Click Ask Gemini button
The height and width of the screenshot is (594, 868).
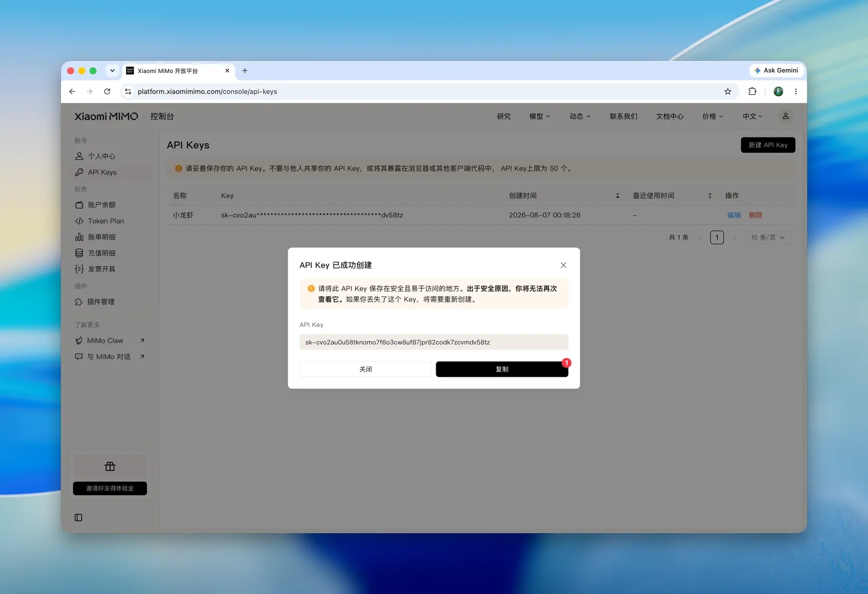coord(776,70)
